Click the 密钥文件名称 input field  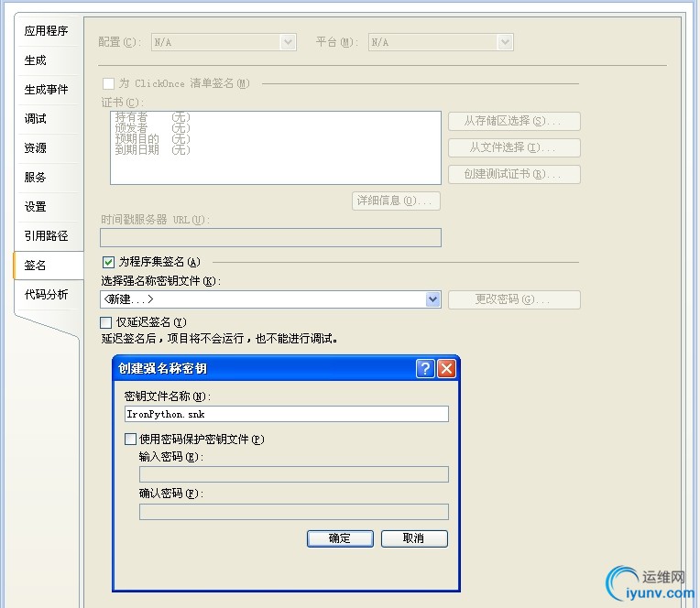(x=287, y=414)
